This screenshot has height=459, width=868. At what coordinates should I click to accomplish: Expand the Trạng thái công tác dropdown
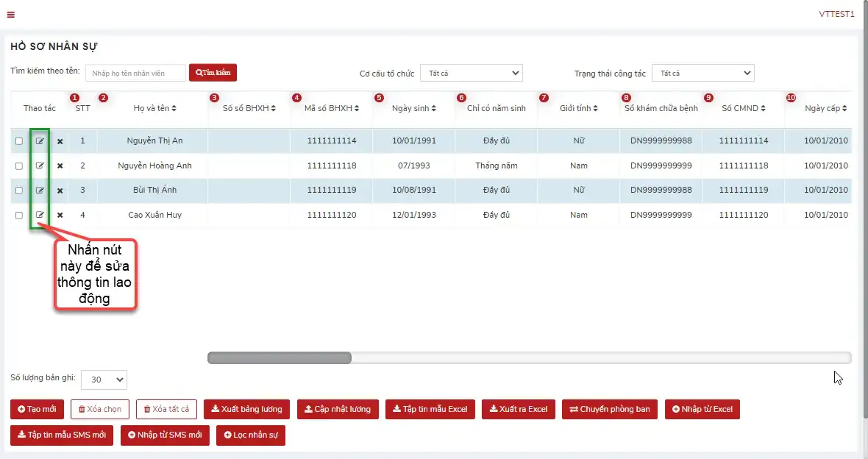click(x=703, y=73)
